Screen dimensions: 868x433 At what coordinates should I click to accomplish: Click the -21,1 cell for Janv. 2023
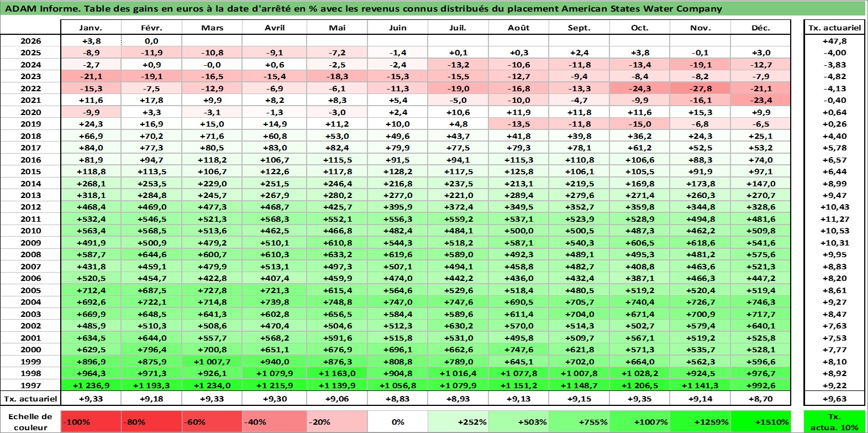tap(91, 76)
